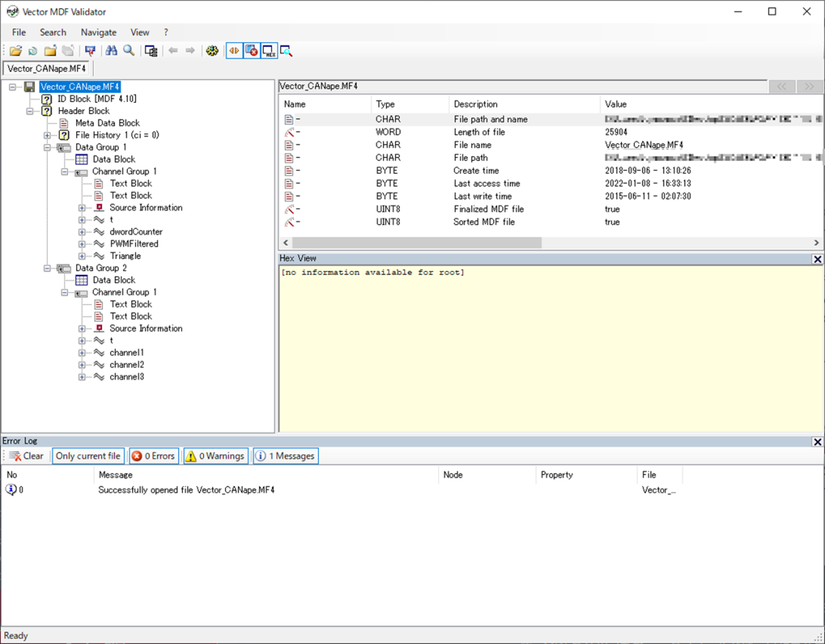Select the Meta Data Block tree item
This screenshot has width=825, height=644.
(107, 123)
